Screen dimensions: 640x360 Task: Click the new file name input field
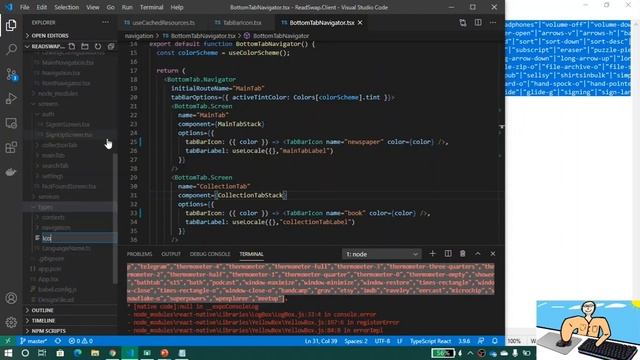(79, 238)
